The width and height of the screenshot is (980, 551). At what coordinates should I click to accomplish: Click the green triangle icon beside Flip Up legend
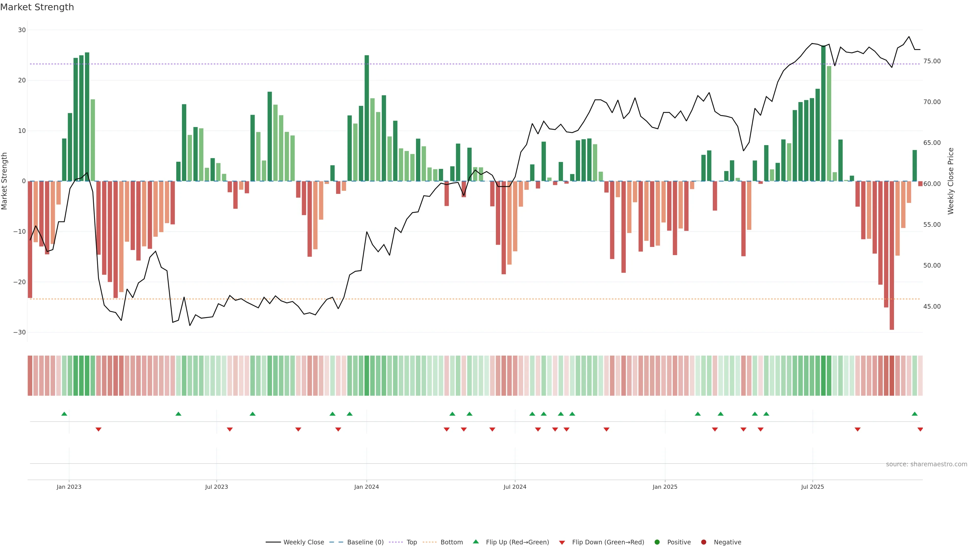pyautogui.click(x=475, y=542)
